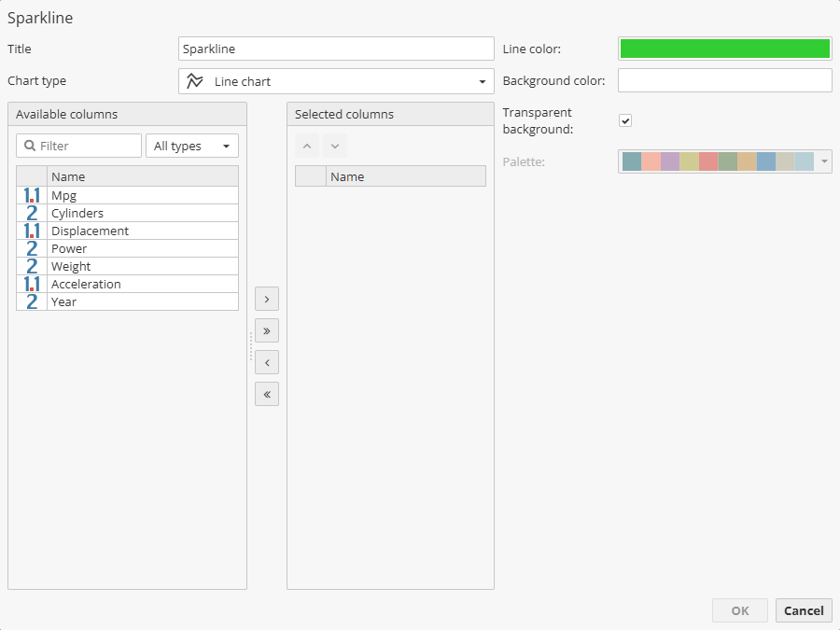
Task: Click the magnifier icon in the Filter box
Action: tap(29, 146)
